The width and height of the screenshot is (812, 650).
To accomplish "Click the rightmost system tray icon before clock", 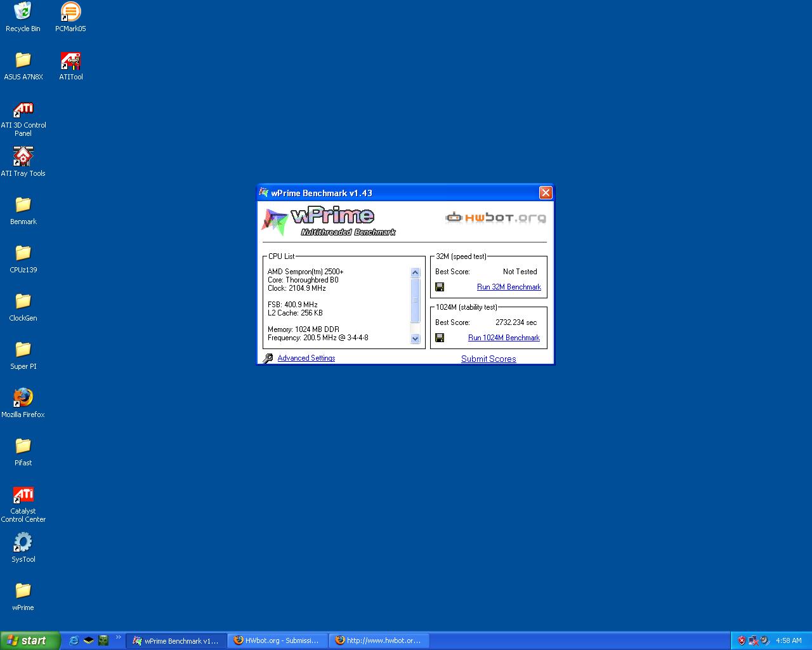I will tap(765, 640).
